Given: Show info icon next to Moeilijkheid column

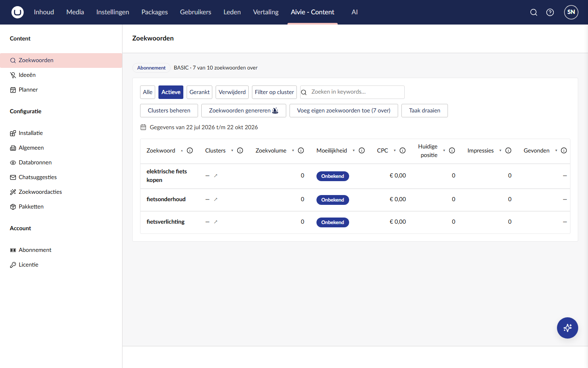Looking at the screenshot, I should (x=362, y=150).
